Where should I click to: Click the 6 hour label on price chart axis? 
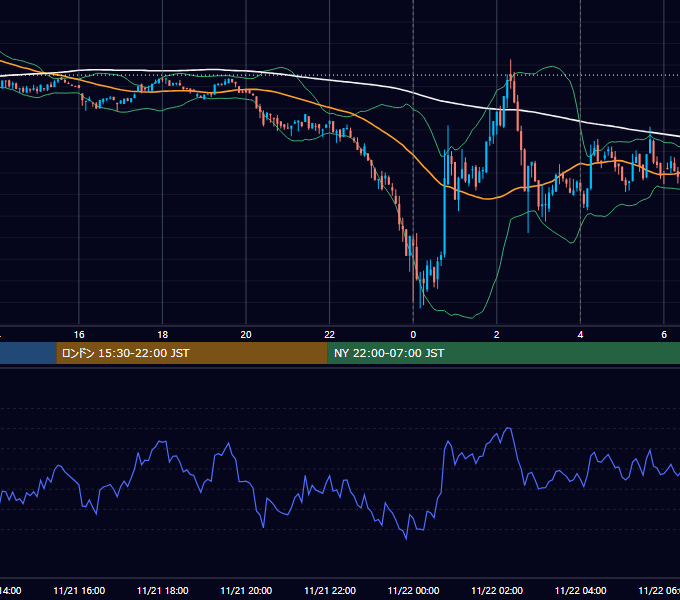click(x=664, y=335)
